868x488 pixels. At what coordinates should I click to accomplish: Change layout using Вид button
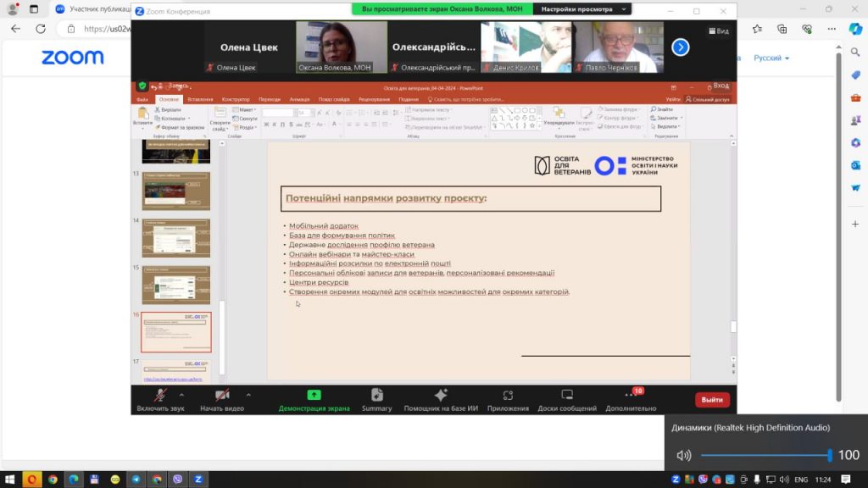pos(718,30)
